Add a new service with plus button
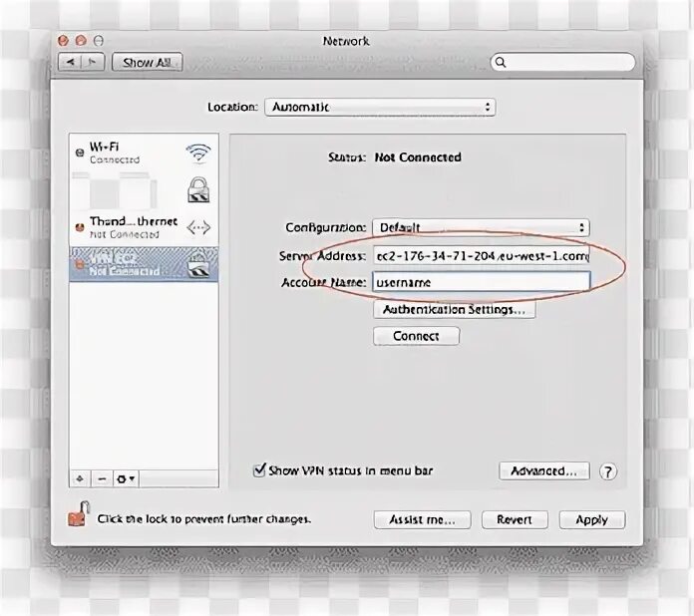The width and height of the screenshot is (694, 616). [x=80, y=478]
